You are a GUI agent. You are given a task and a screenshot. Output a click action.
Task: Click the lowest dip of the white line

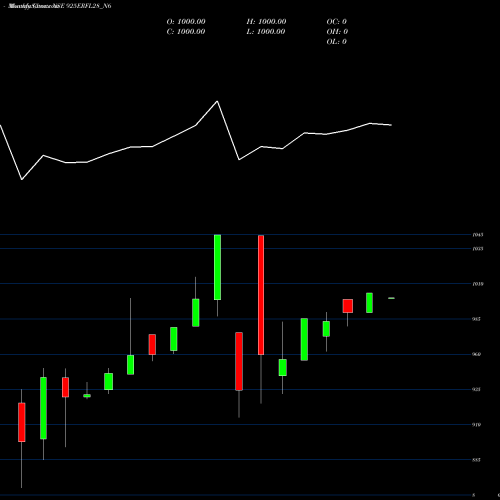click(22, 180)
